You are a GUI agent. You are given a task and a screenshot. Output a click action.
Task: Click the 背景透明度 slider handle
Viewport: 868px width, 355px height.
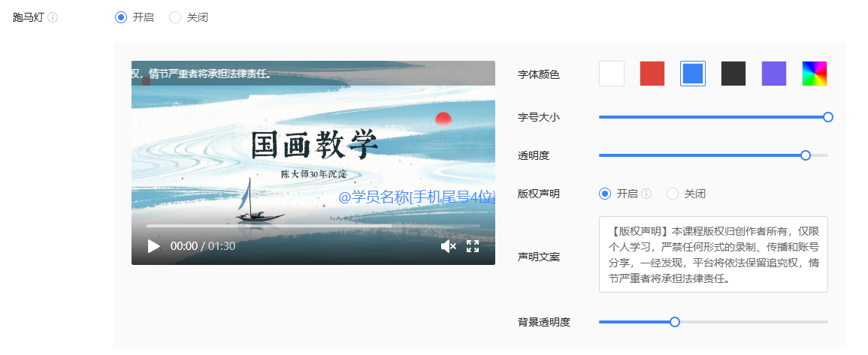[x=675, y=322]
